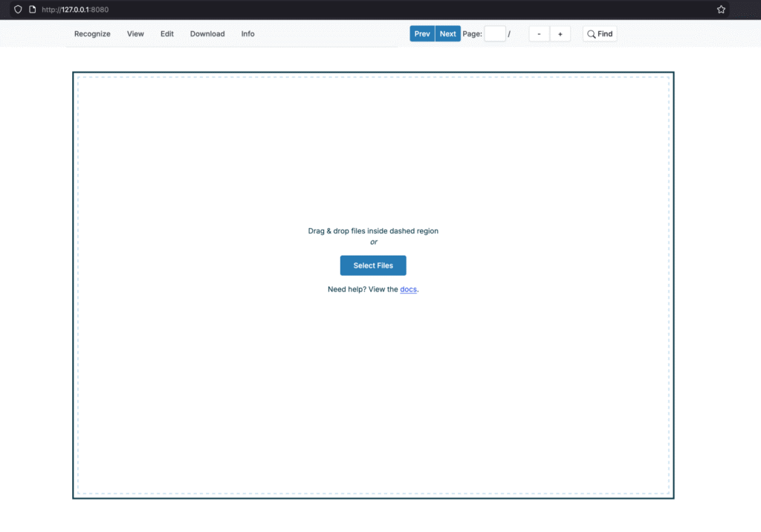The height and width of the screenshot is (532, 761).
Task: Expand the View menu
Action: pyautogui.click(x=135, y=34)
